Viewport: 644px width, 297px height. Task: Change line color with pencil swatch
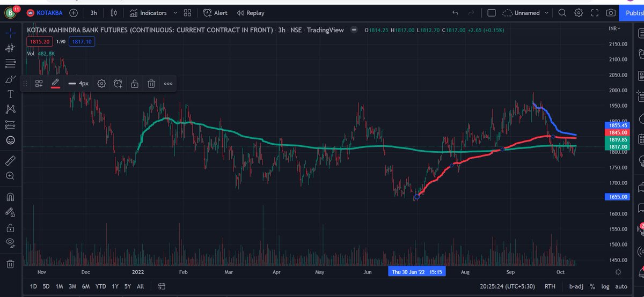pyautogui.click(x=55, y=84)
